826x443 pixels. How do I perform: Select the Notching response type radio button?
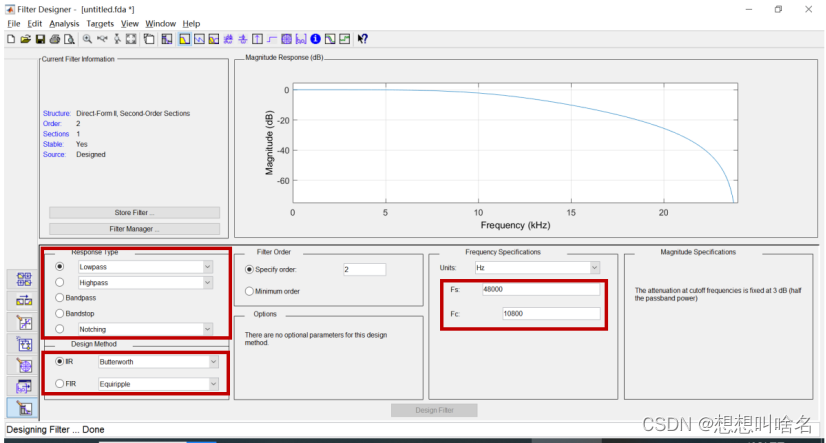[60, 329]
